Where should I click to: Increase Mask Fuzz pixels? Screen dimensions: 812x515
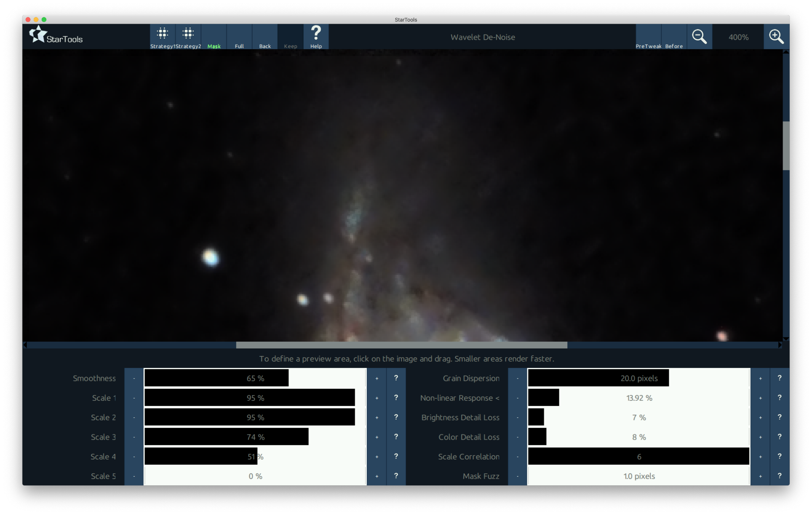pyautogui.click(x=760, y=476)
